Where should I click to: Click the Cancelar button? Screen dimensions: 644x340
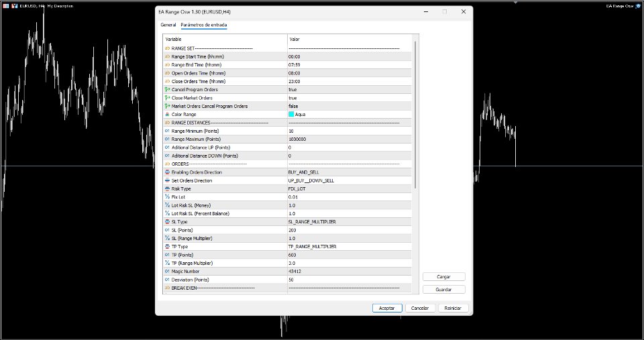click(420, 308)
